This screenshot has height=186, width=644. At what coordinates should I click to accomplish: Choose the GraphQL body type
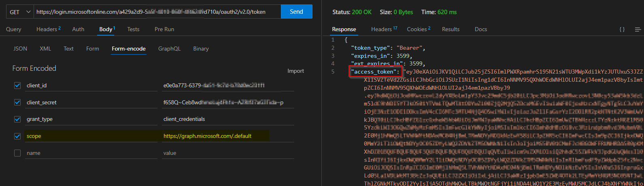click(169, 49)
